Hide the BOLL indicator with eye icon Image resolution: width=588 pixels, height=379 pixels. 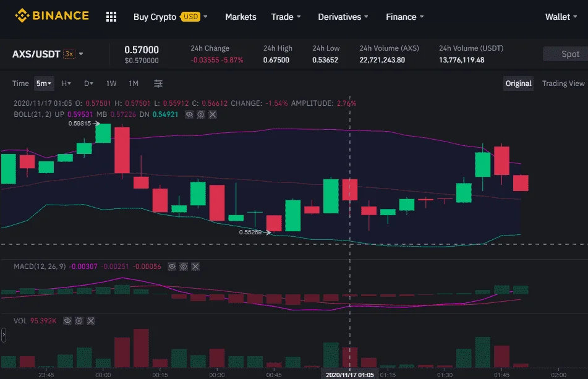pyautogui.click(x=189, y=114)
